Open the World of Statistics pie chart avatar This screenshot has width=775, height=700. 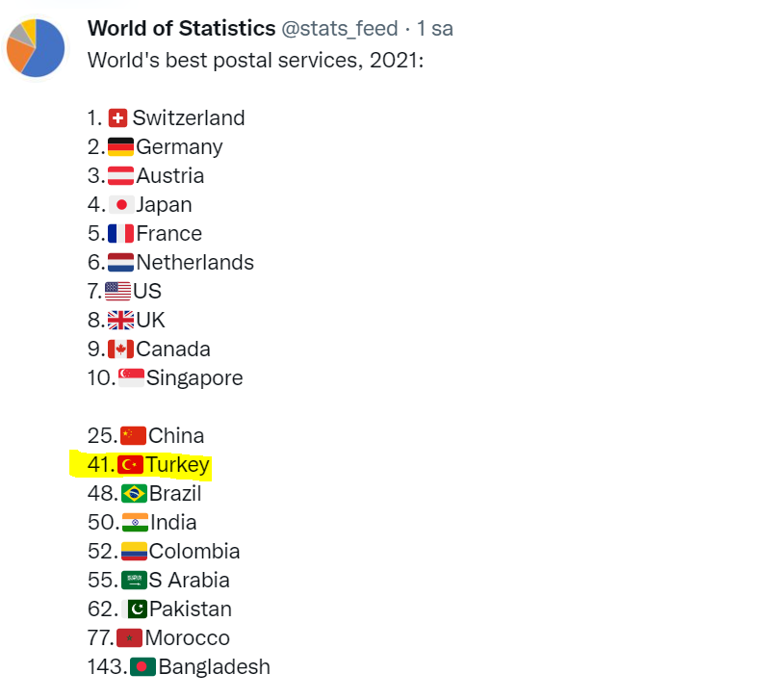coord(36,48)
